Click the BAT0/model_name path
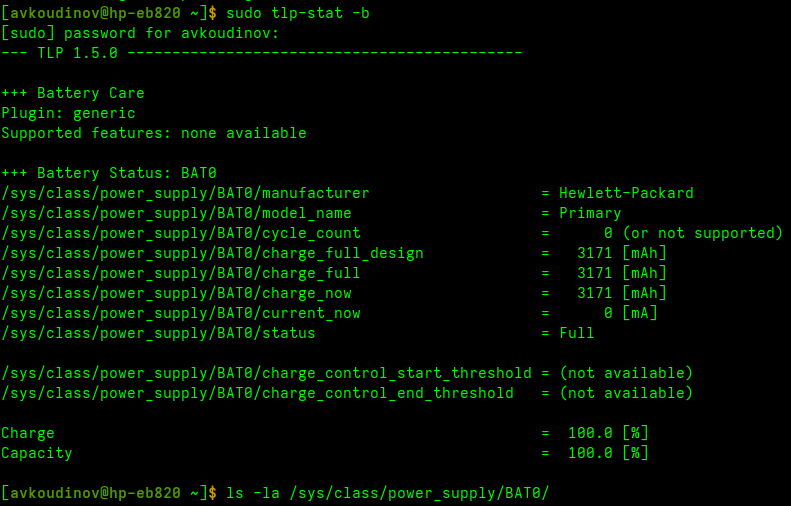 click(x=176, y=213)
